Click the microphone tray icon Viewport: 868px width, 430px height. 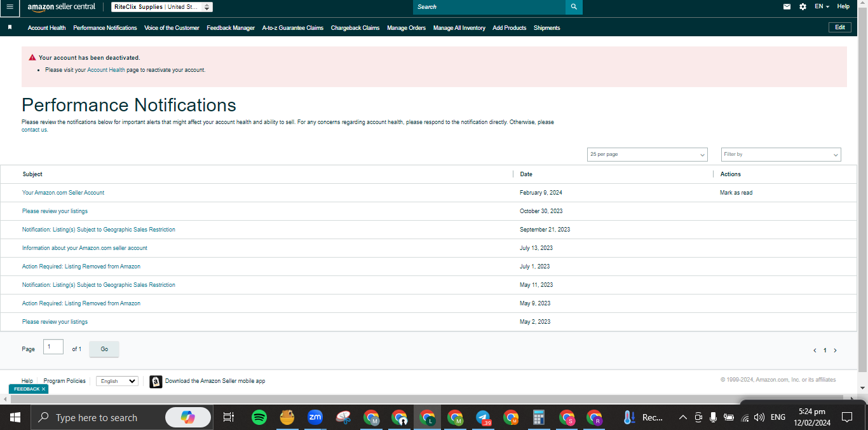pyautogui.click(x=714, y=417)
